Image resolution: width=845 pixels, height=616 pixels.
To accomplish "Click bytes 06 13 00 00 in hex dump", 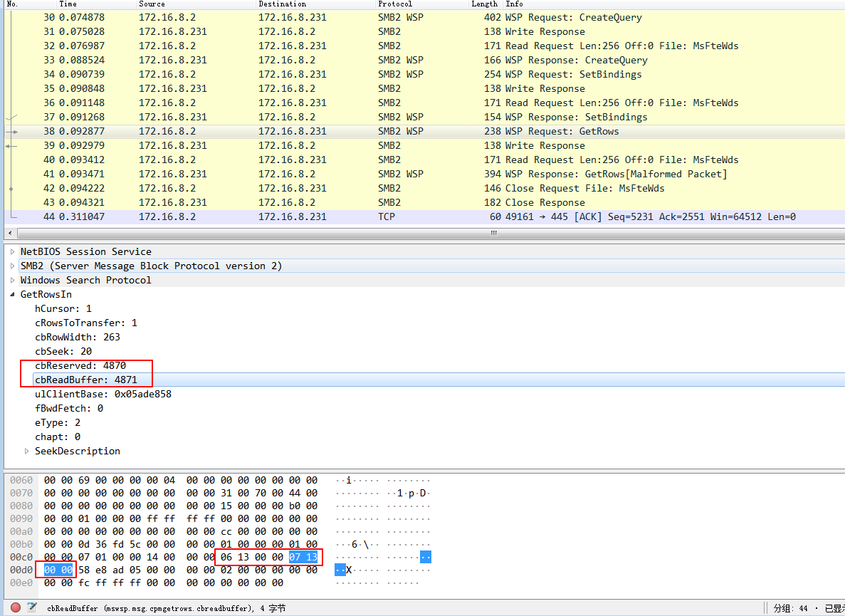I will [252, 558].
